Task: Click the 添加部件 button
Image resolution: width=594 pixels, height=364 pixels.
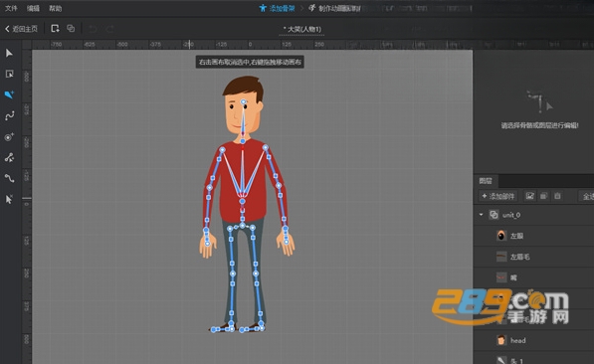Action: point(498,196)
